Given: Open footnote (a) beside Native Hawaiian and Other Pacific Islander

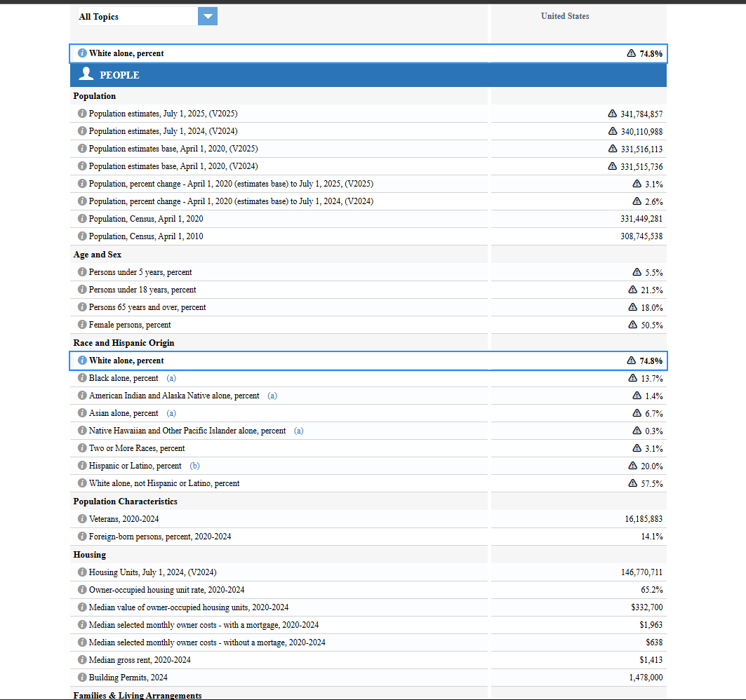Looking at the screenshot, I should tap(299, 431).
